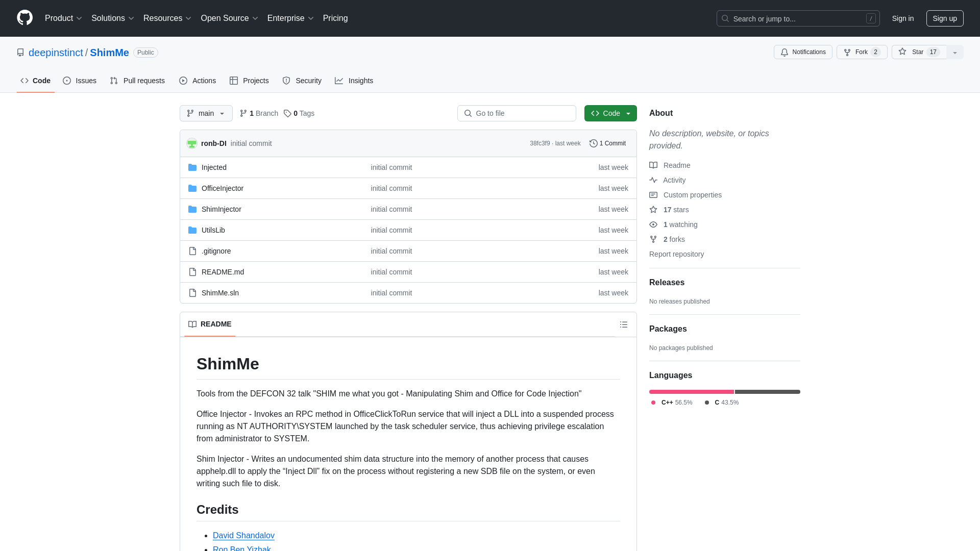Click the Insights tab icon
Image resolution: width=980 pixels, height=551 pixels.
[x=339, y=81]
